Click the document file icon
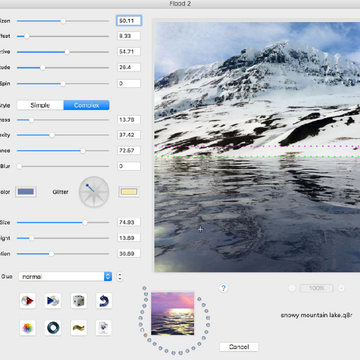 pos(104,328)
